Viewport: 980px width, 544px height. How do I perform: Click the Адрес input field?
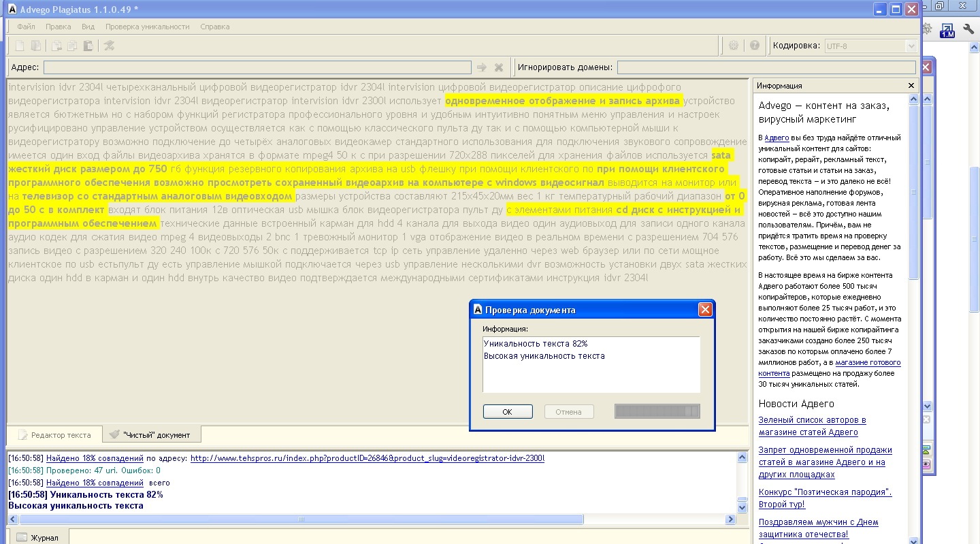tap(257, 67)
